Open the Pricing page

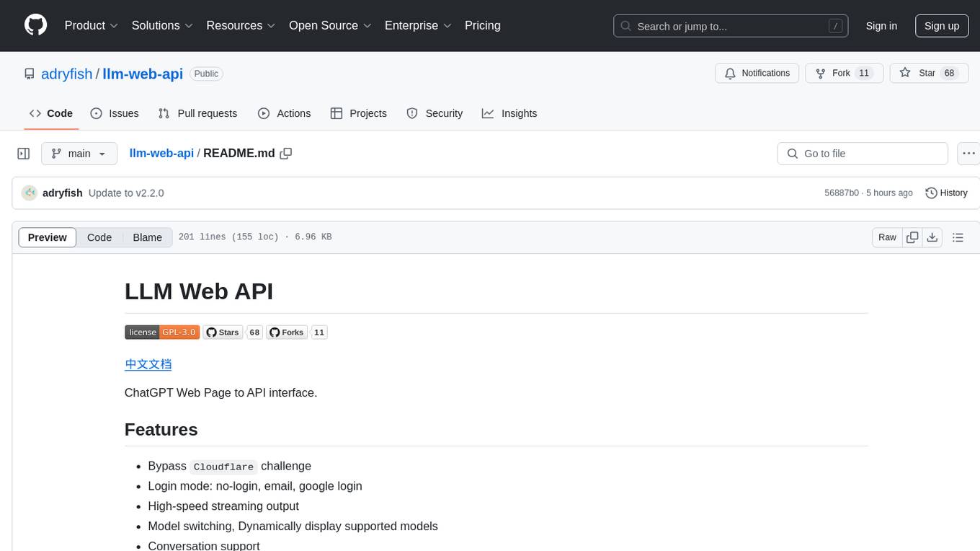[483, 25]
